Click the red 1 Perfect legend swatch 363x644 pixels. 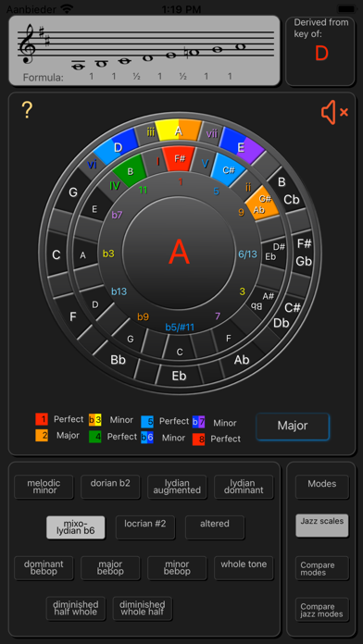42,420
